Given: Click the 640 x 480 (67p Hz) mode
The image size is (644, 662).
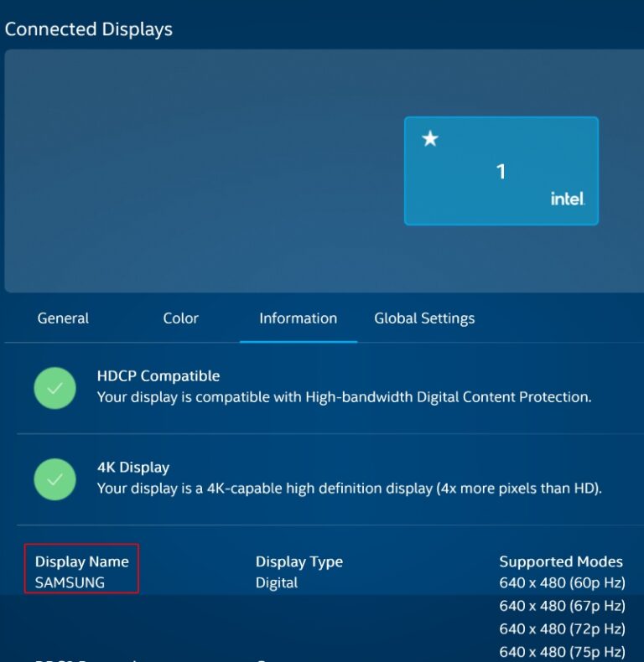Looking at the screenshot, I should (x=562, y=606).
